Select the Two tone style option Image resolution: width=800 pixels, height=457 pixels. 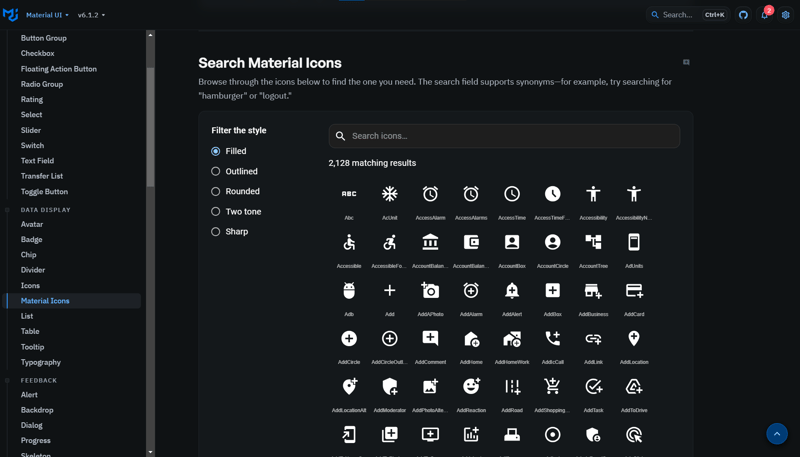(216, 212)
